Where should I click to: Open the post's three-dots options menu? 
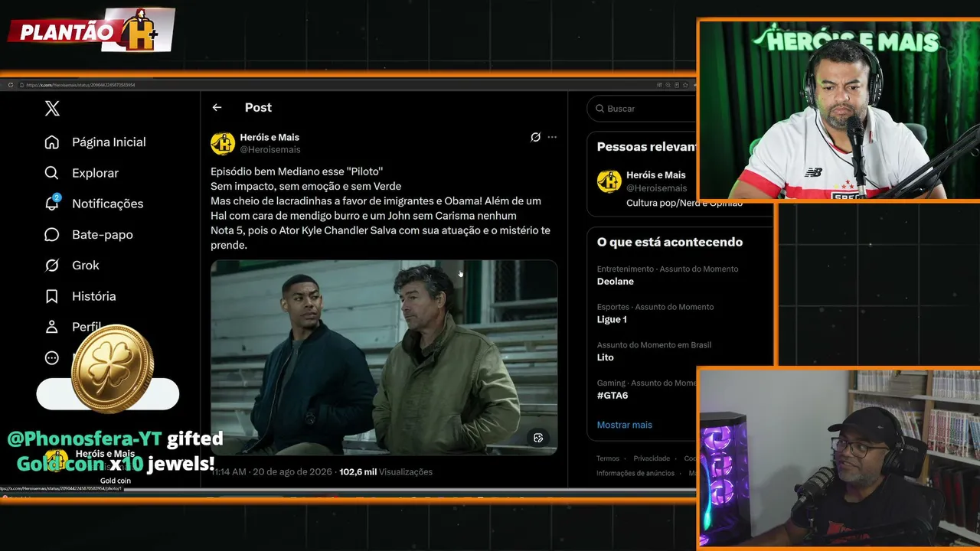pos(552,137)
